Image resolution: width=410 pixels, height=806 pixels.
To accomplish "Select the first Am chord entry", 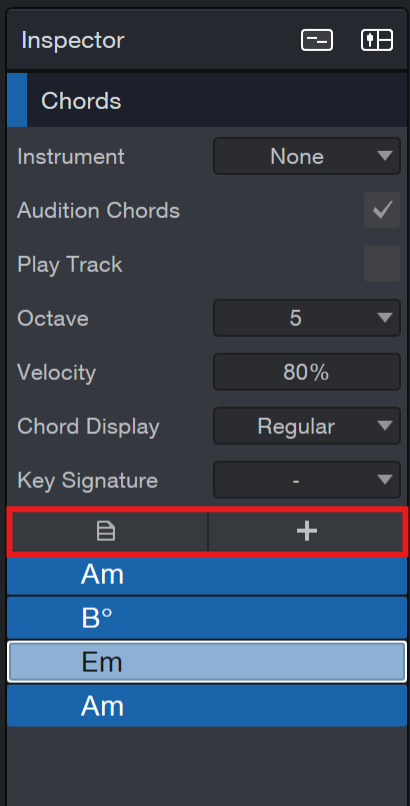I will click(x=207, y=575).
